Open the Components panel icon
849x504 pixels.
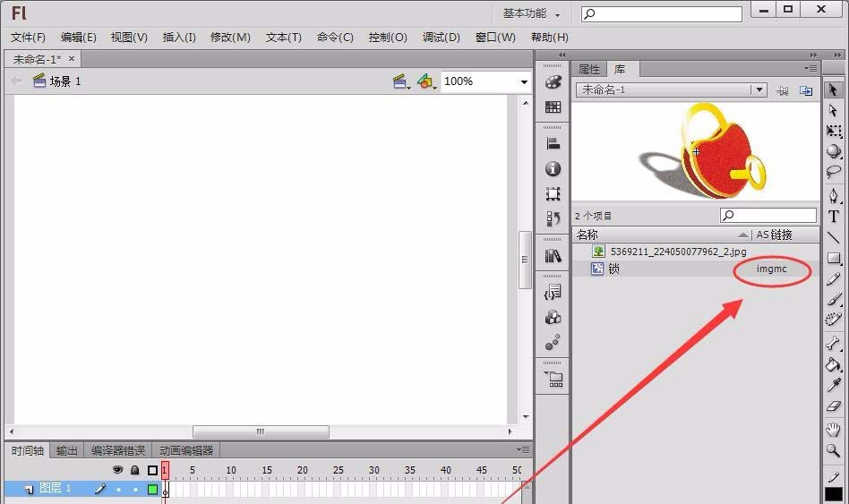coord(553,317)
